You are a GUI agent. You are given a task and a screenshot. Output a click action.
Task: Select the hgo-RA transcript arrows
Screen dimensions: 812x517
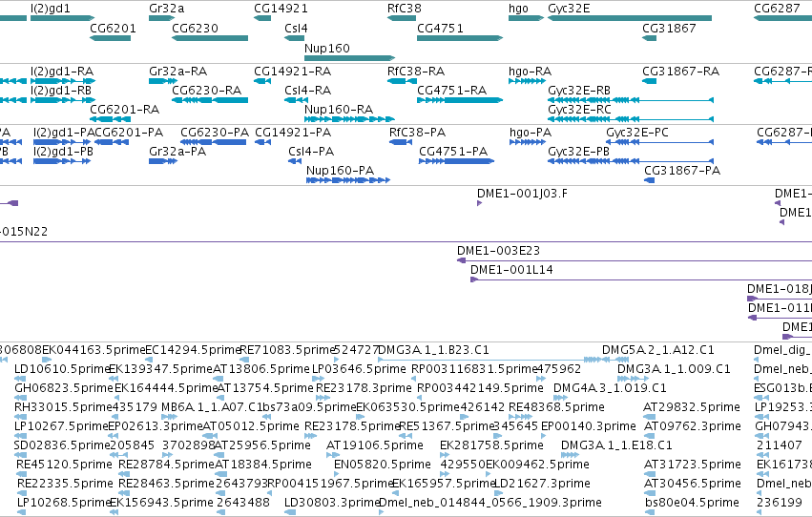click(527, 81)
